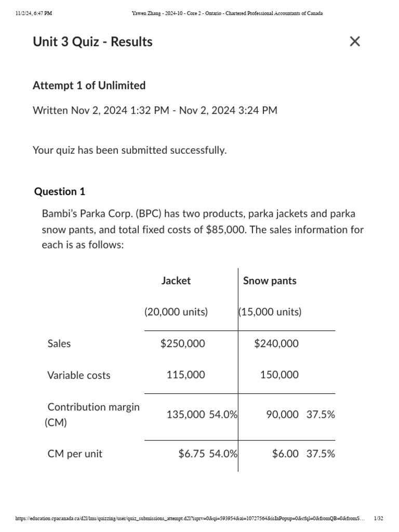Click the "Unit 3 Quiz - Results" heading

click(x=92, y=42)
